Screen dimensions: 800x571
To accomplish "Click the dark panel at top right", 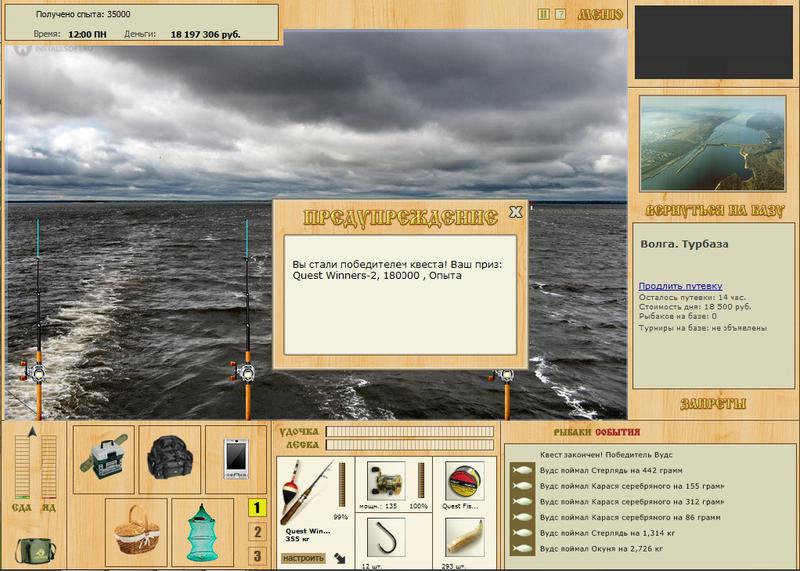I will pos(713,42).
